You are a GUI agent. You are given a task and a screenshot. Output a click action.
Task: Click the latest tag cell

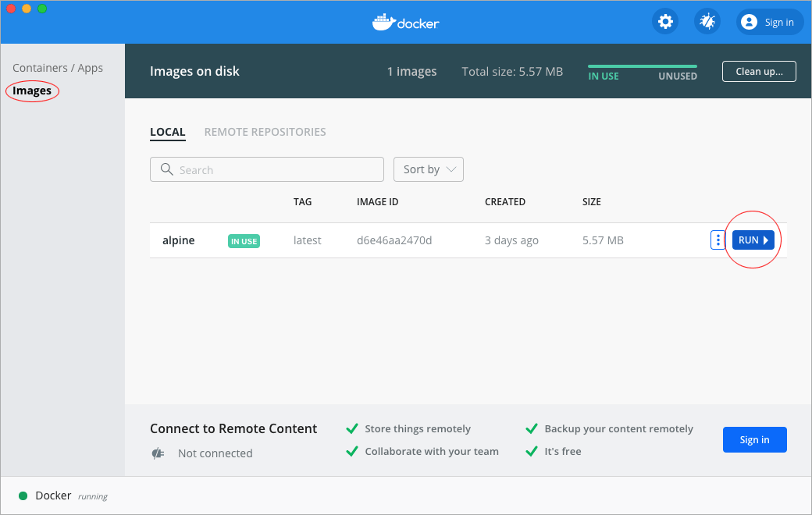click(x=307, y=240)
